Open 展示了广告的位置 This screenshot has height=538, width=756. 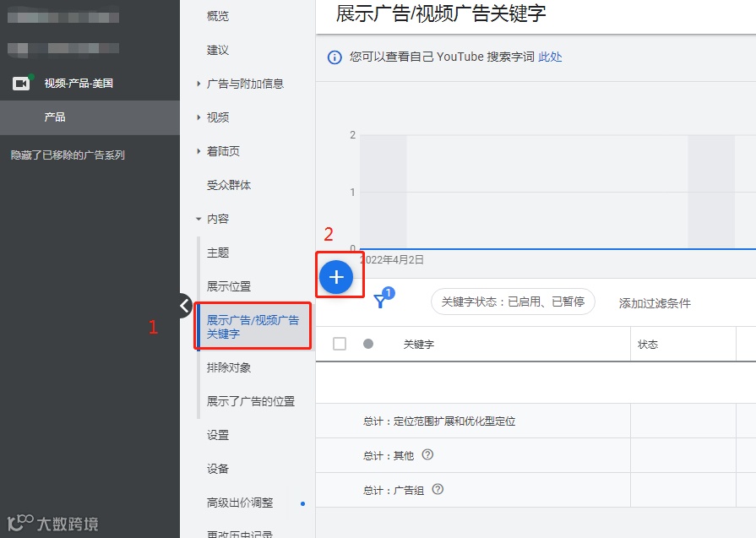[251, 401]
